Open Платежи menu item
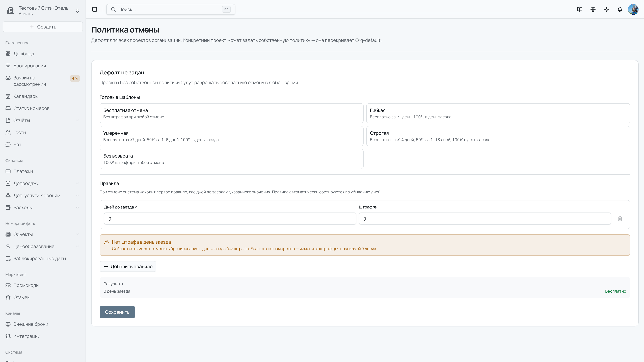This screenshot has height=362, width=644. 43,171
